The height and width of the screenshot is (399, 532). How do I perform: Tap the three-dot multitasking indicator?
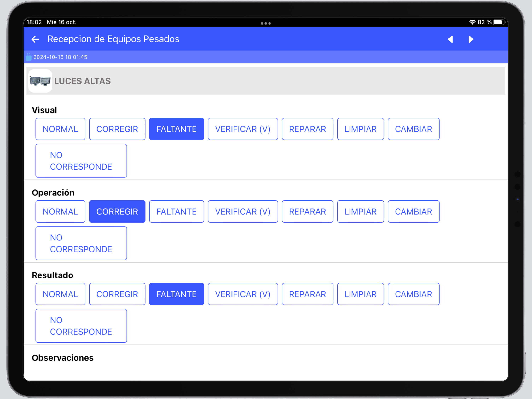point(266,23)
